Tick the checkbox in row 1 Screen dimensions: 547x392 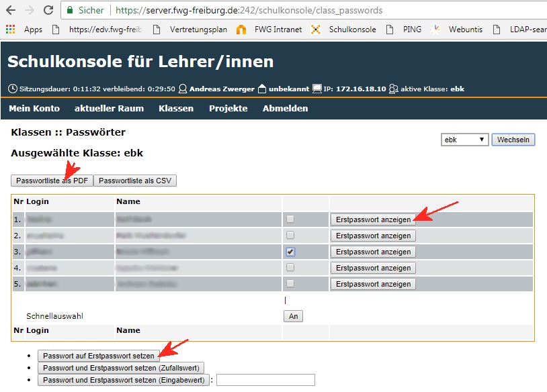click(290, 219)
